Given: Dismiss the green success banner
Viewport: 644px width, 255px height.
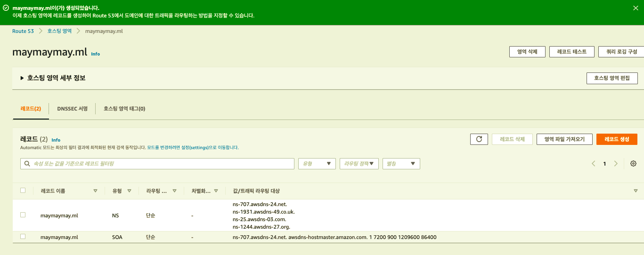Looking at the screenshot, I should tap(636, 8).
